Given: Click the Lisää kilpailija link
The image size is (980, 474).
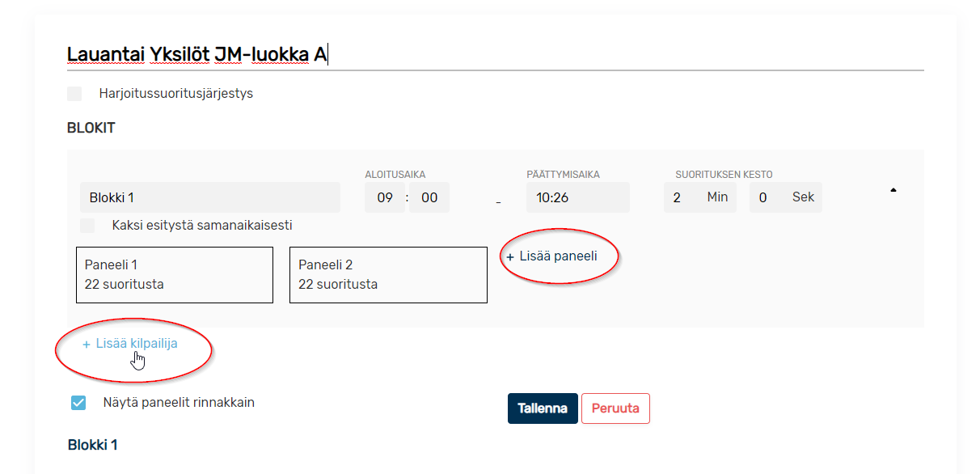Looking at the screenshot, I should (x=130, y=344).
